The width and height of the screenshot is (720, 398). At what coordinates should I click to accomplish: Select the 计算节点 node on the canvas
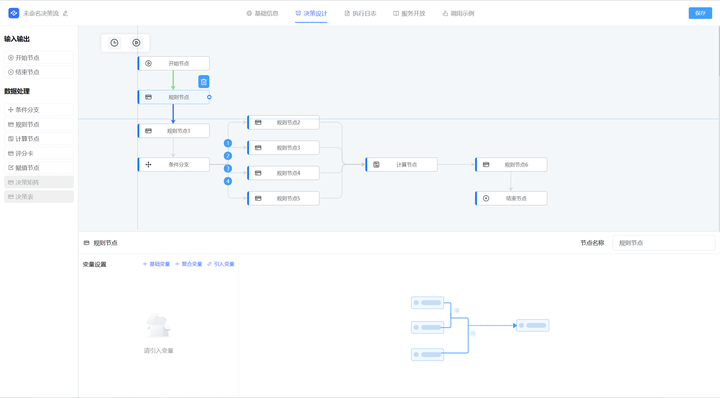coord(401,164)
